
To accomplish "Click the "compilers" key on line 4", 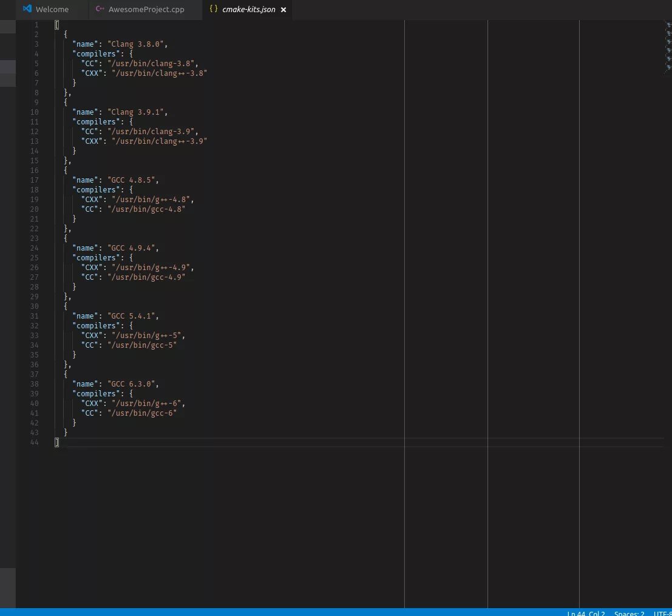I will click(96, 54).
